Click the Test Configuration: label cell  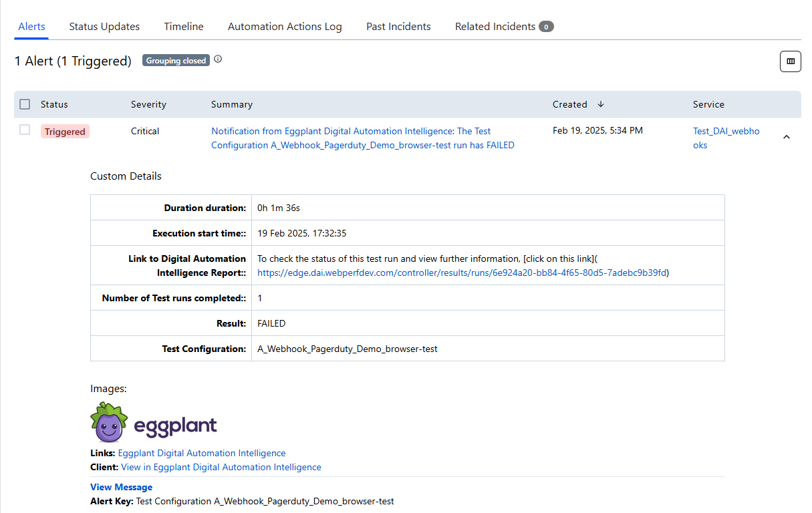pos(171,349)
